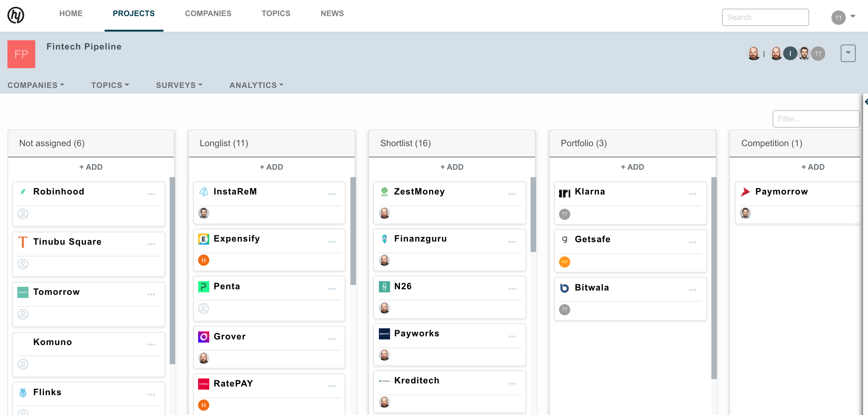
Task: Click the Expensify company logo
Action: 203,239
